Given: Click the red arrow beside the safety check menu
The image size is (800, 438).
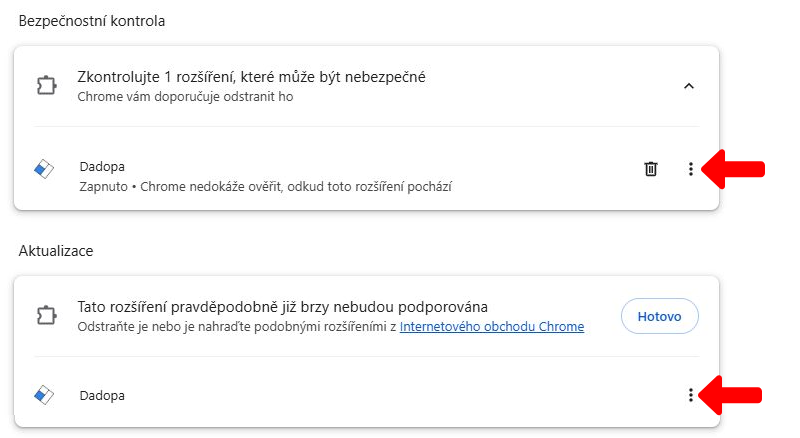Looking at the screenshot, I should pos(735,169).
